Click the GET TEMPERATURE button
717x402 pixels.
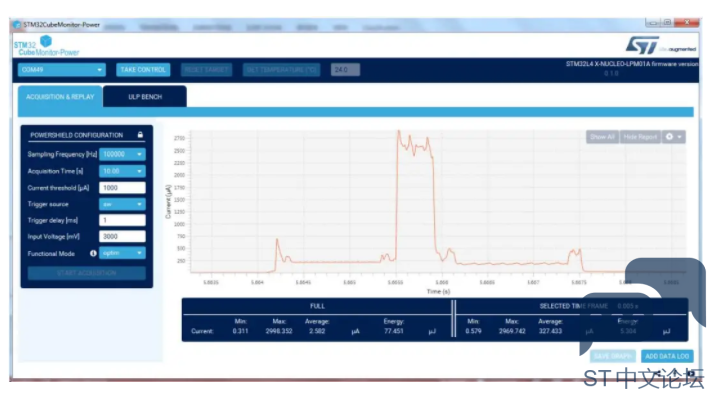click(x=281, y=70)
